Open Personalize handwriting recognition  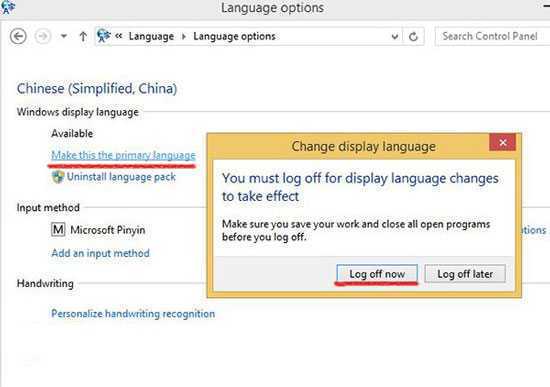click(133, 314)
